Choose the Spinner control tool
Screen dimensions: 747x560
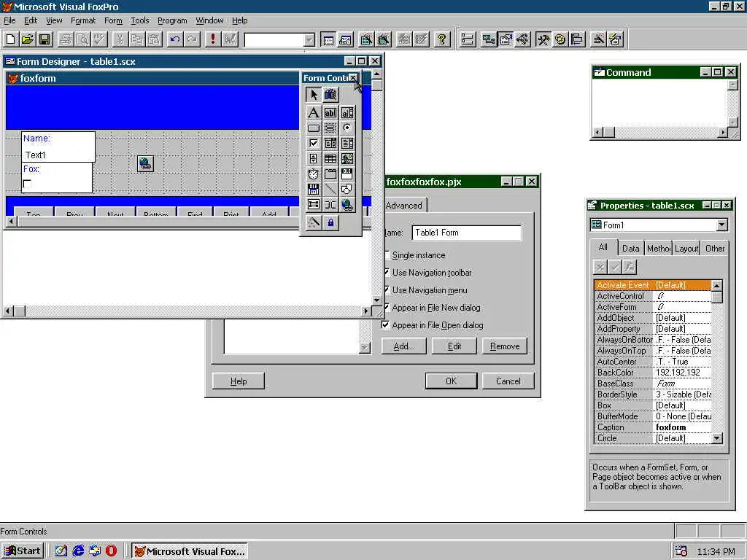313,158
